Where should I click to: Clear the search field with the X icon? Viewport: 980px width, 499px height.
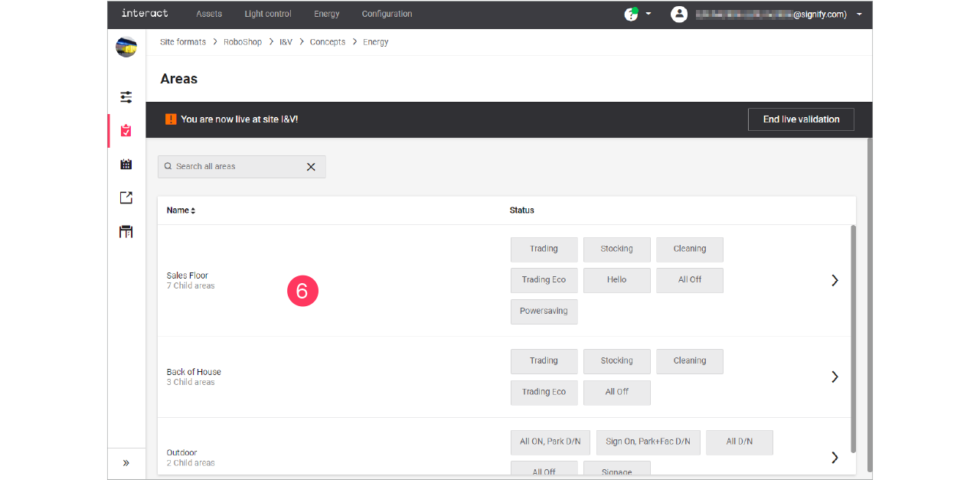coord(311,166)
